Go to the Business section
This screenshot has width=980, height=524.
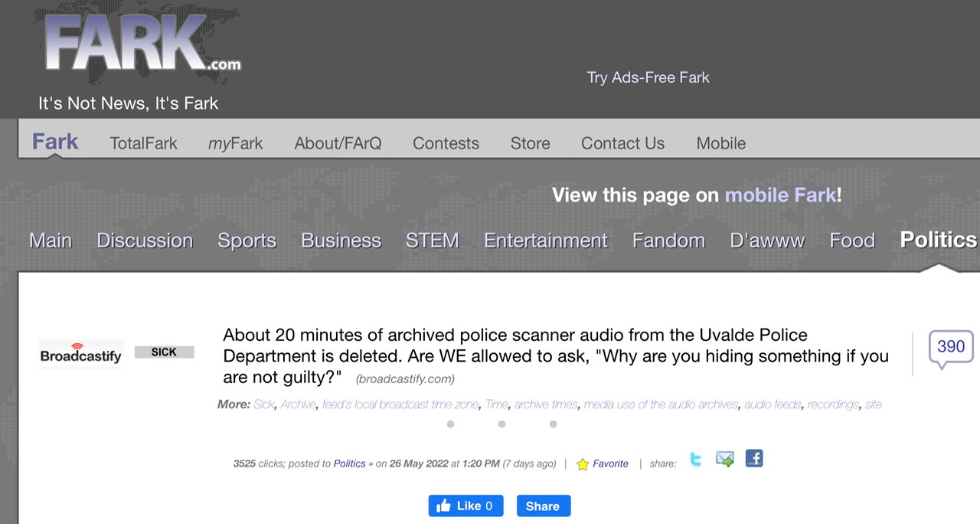pyautogui.click(x=341, y=241)
